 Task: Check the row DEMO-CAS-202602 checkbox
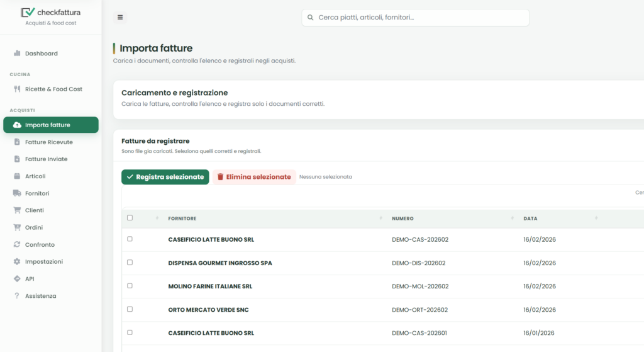point(130,239)
